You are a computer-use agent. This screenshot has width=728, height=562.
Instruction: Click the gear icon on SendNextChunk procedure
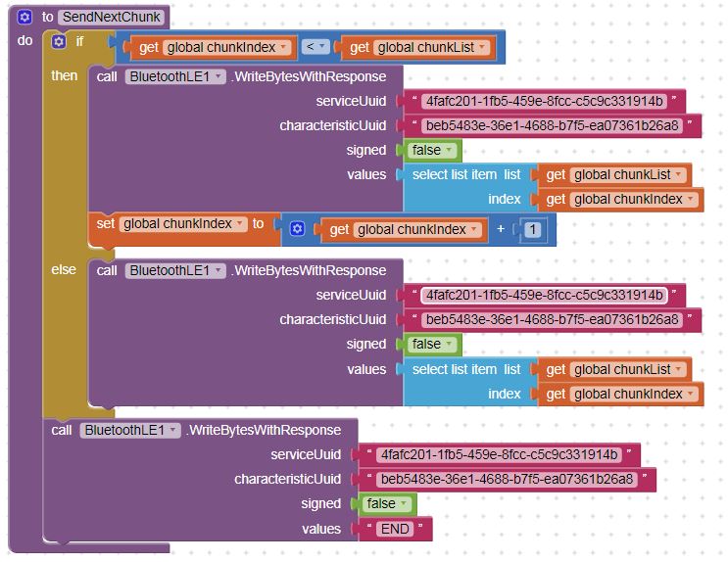point(24,18)
